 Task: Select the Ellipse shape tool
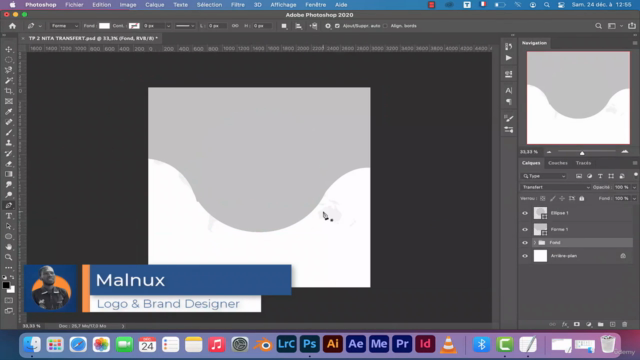click(9, 237)
